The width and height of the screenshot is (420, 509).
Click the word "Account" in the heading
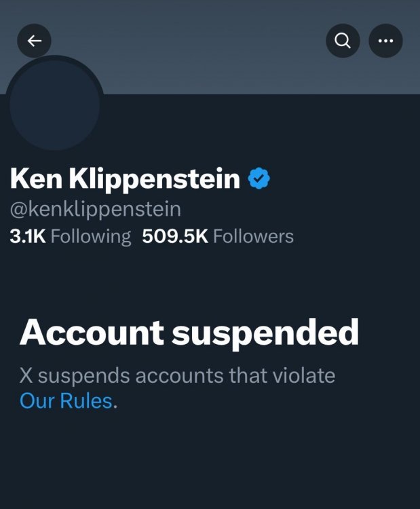tap(92, 333)
